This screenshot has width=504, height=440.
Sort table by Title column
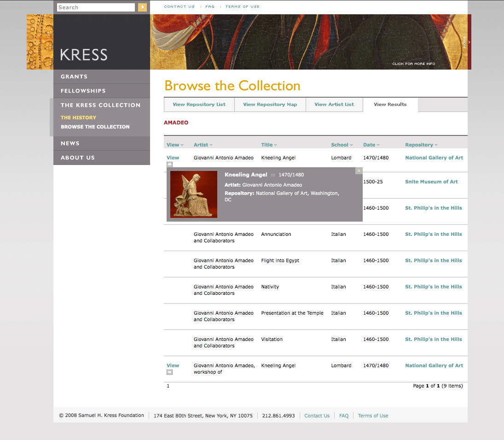pos(269,145)
